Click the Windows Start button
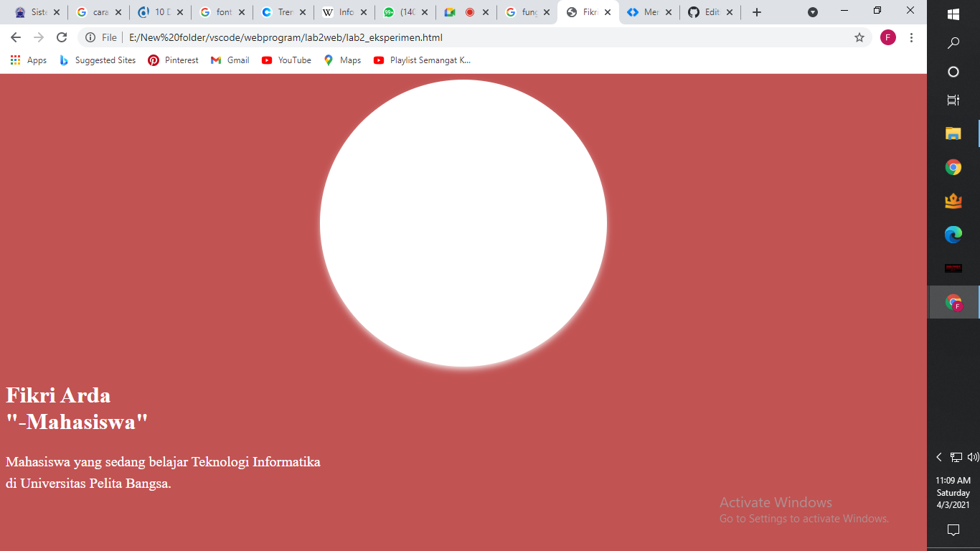980x551 pixels. pos(953,13)
